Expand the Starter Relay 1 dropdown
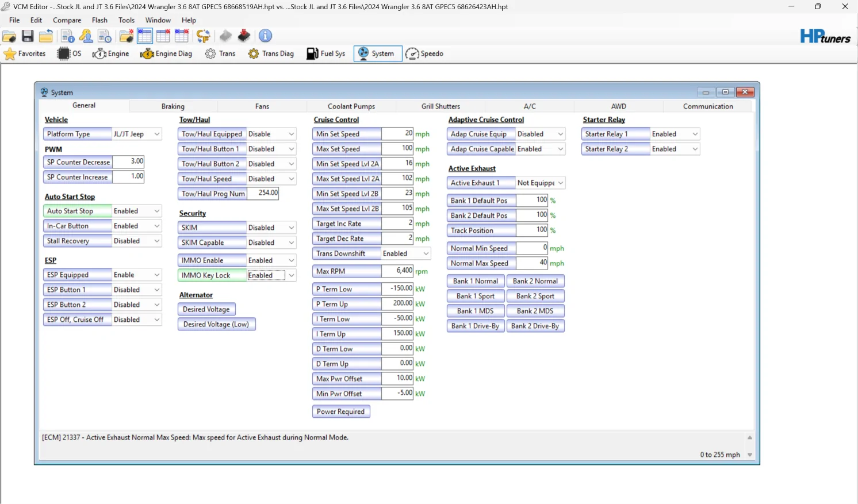 click(x=695, y=134)
